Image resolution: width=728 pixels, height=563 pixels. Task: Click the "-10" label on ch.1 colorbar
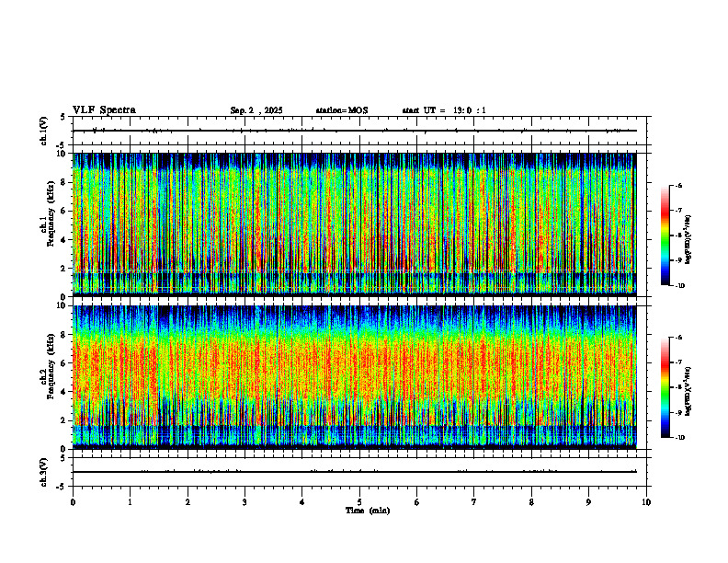(x=679, y=286)
